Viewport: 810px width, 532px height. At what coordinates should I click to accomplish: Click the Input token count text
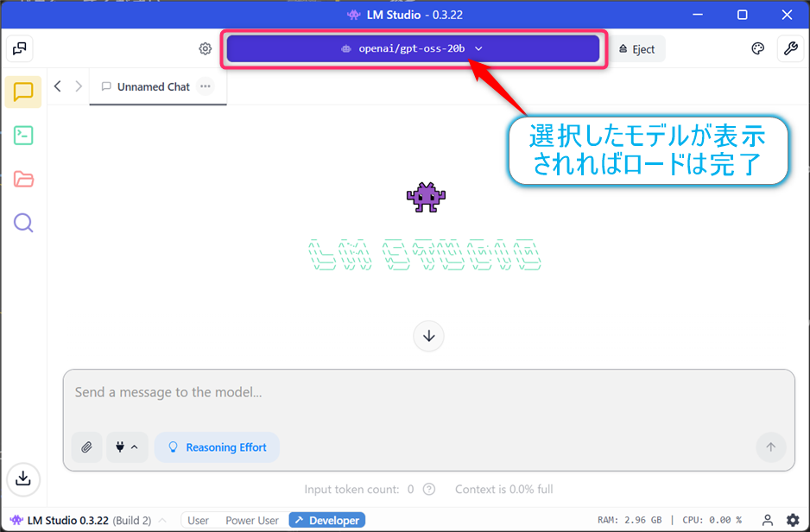pos(359,489)
